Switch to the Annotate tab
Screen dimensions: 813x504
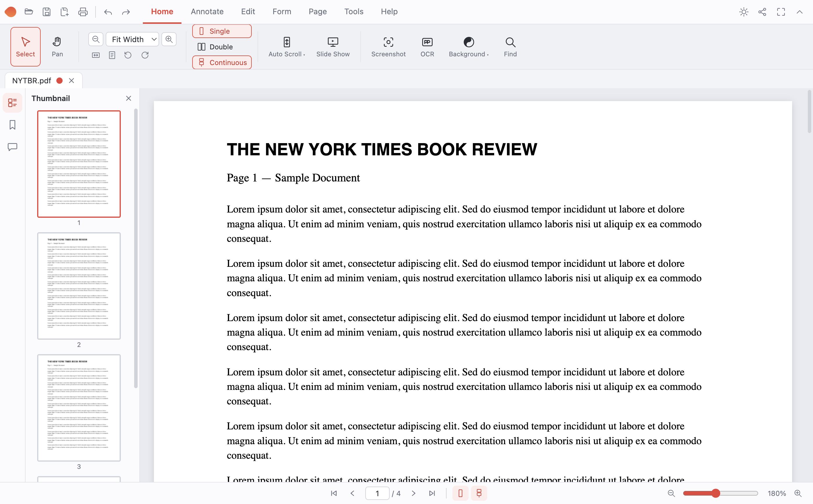coord(207,12)
